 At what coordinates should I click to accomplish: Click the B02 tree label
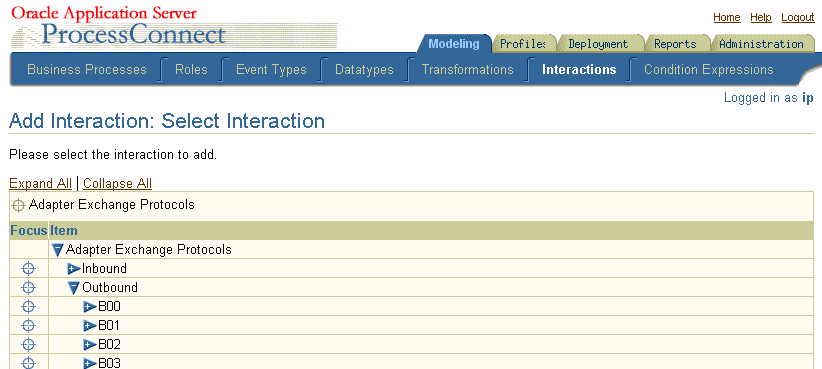110,344
